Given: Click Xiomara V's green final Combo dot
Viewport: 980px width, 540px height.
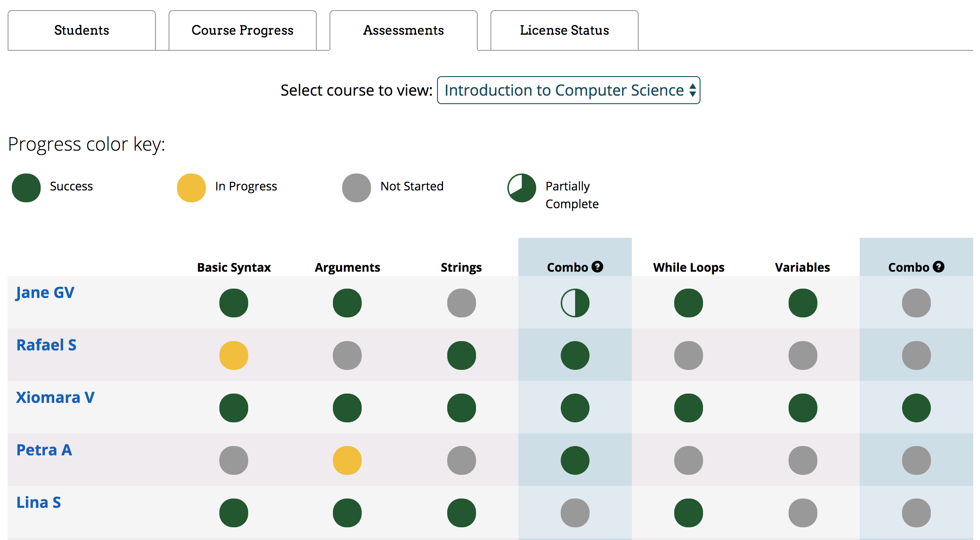Looking at the screenshot, I should [916, 408].
